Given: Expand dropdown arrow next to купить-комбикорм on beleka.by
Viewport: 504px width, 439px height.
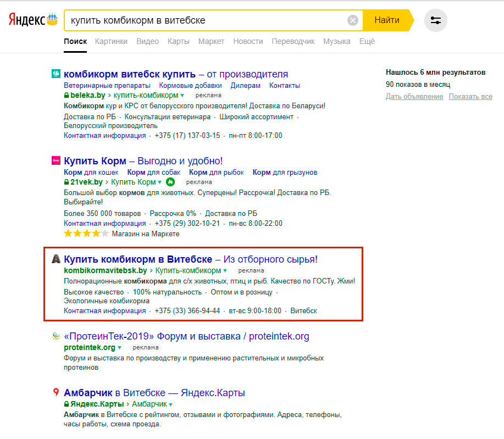Looking at the screenshot, I should (182, 95).
